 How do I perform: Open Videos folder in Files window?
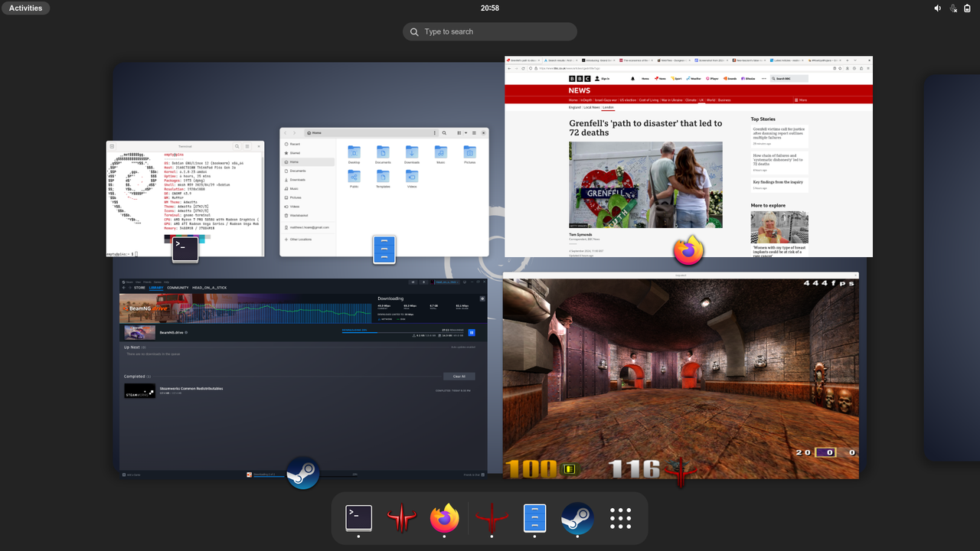coord(412,178)
